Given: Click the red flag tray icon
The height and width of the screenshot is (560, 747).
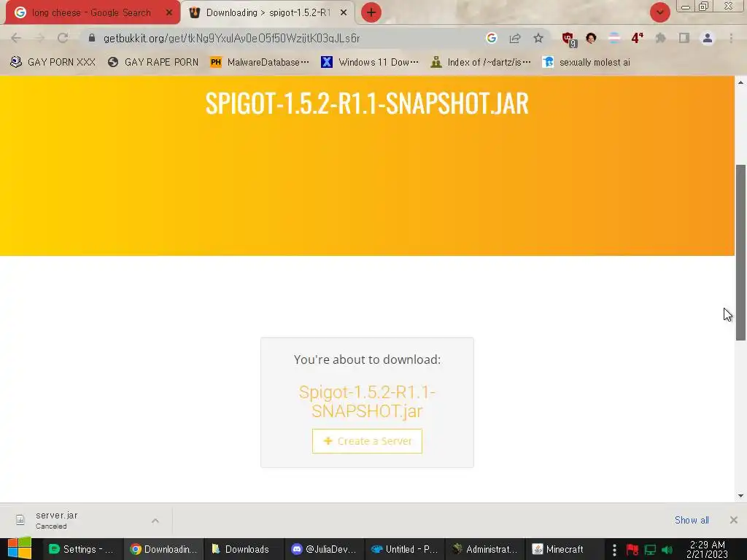Looking at the screenshot, I should (x=632, y=550).
